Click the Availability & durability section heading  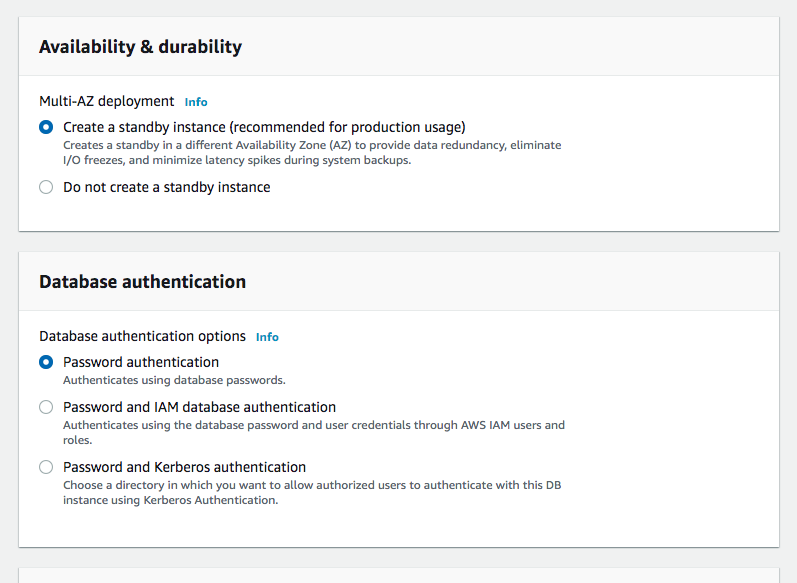(x=140, y=47)
